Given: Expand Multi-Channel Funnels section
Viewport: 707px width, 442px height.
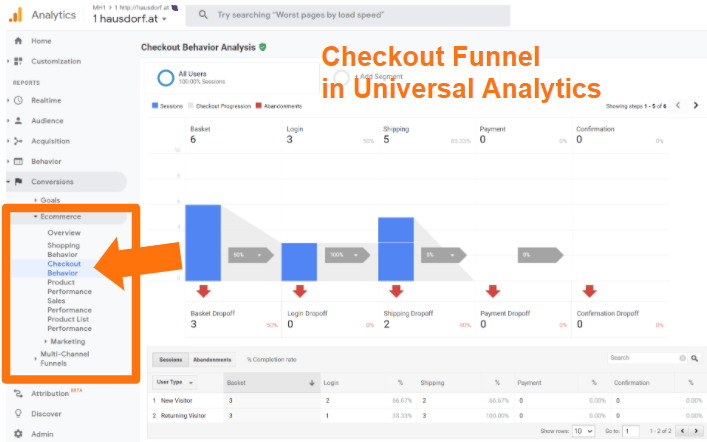Looking at the screenshot, I should [35, 359].
